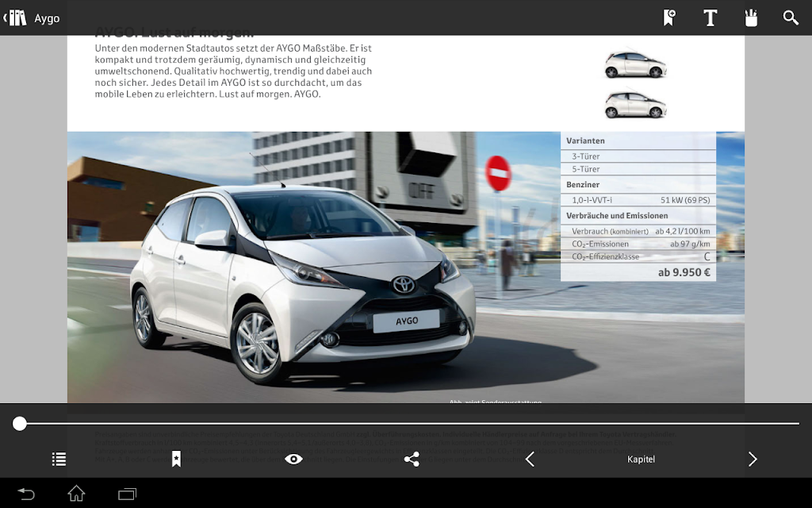This screenshot has height=508, width=812.
Task: Open the annotation pencil cup tool
Action: click(x=751, y=17)
